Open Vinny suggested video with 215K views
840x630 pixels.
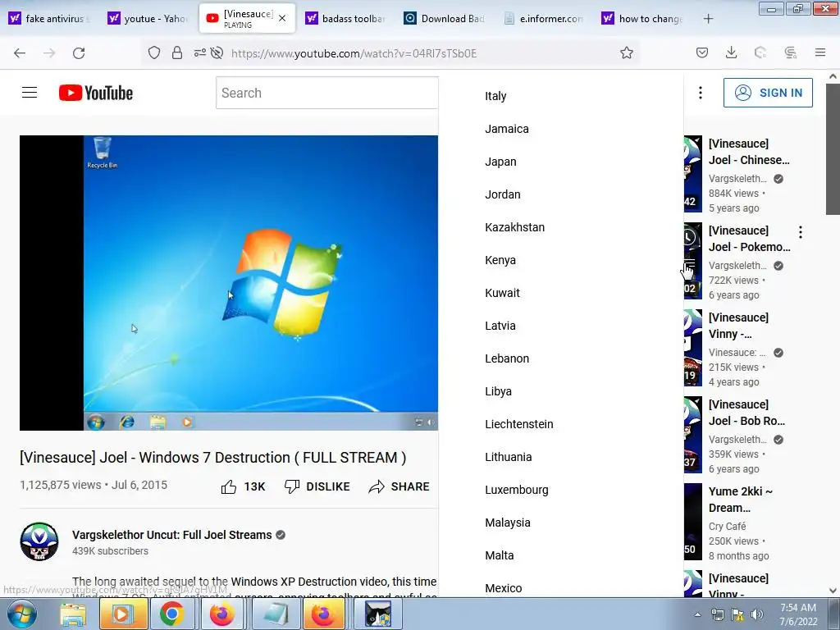[x=739, y=325]
